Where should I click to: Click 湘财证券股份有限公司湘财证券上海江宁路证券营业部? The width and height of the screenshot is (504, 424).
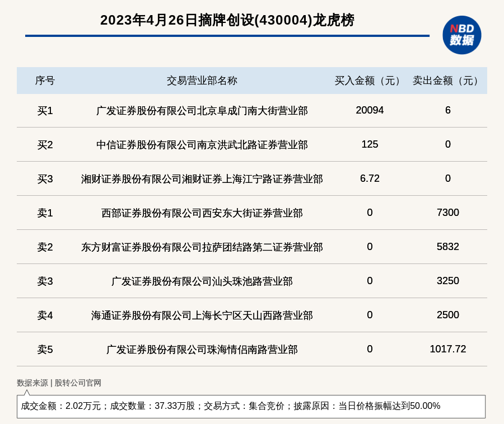202,179
